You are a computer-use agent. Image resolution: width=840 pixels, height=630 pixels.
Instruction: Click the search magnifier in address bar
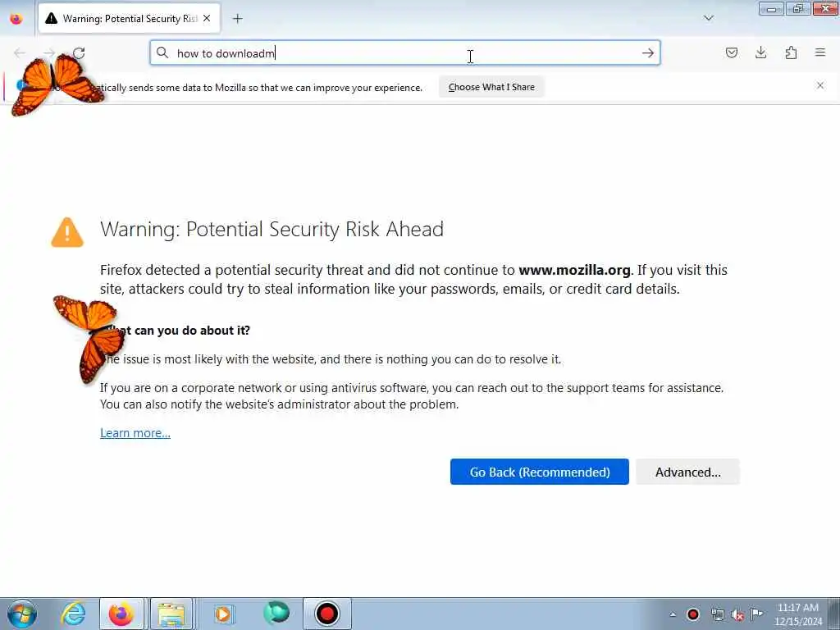point(162,52)
